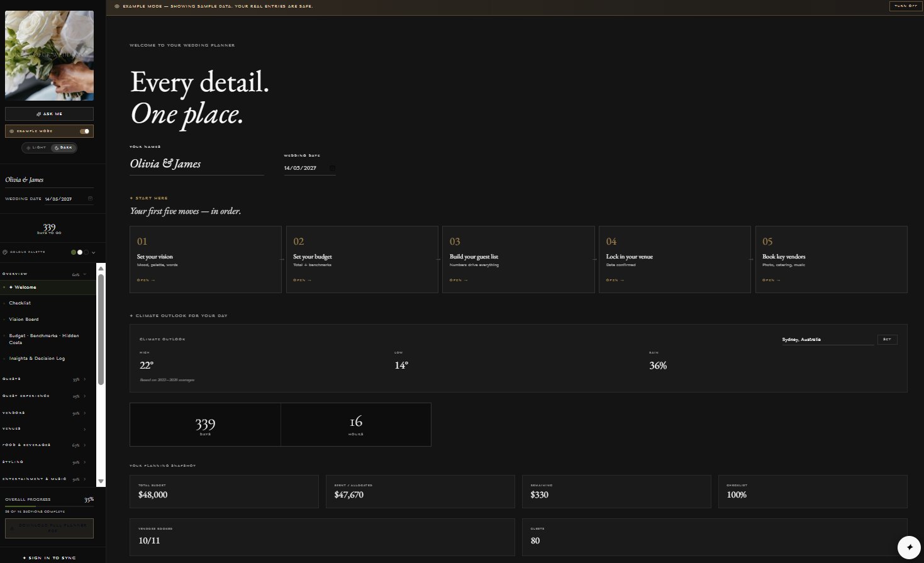Viewport: 924px width, 563px height.
Task: Edit the Your Names field Olivia & James
Action: [197, 164]
